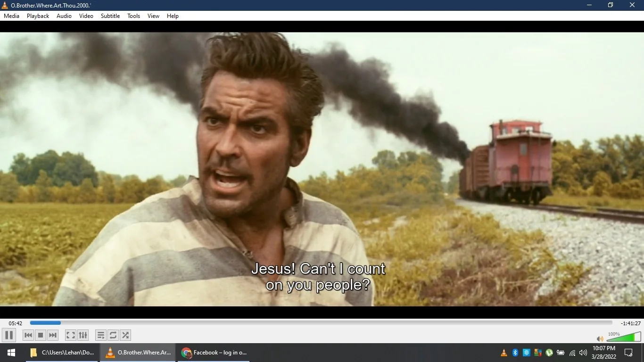Open the Subtitle menu
The height and width of the screenshot is (362, 644).
[x=110, y=16]
